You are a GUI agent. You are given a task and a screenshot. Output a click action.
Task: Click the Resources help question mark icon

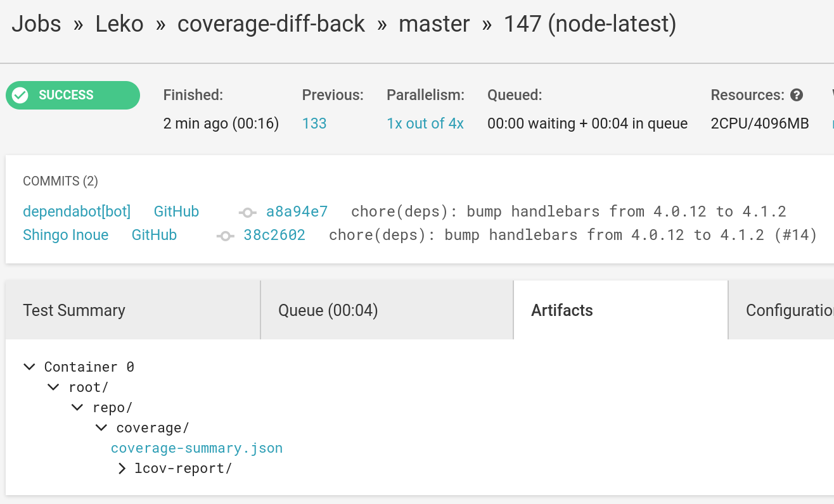pos(797,95)
